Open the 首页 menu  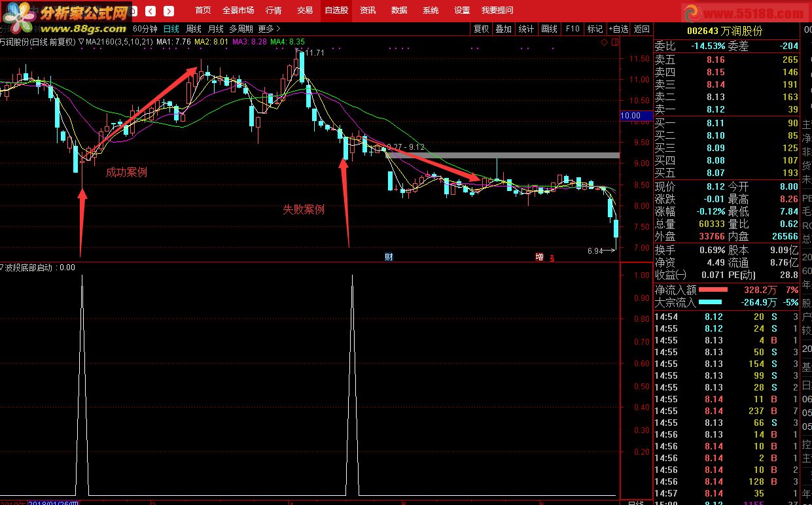pos(203,10)
